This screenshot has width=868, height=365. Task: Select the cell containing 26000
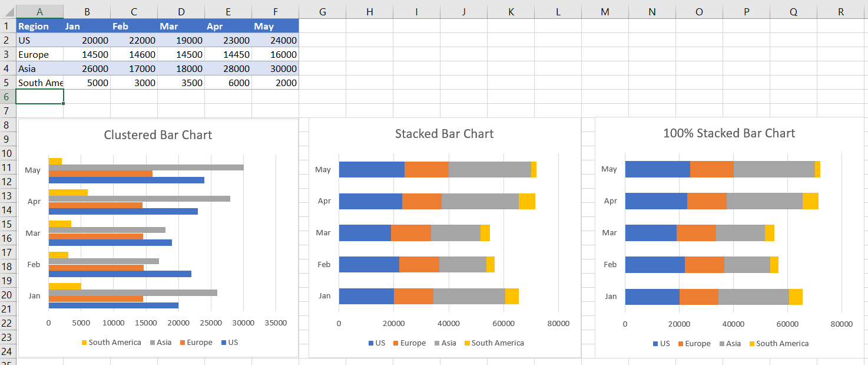[87, 68]
